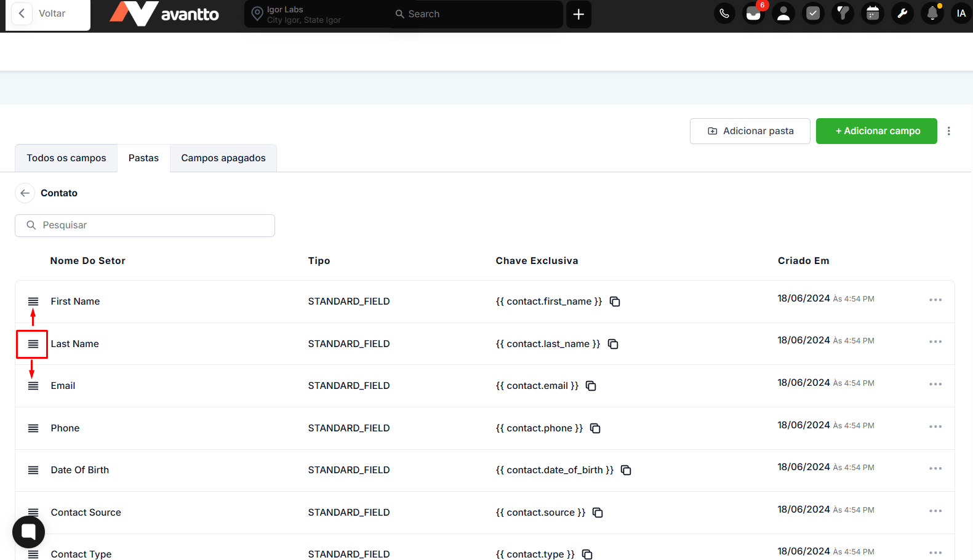Copy the contact.first_name key

tap(615, 302)
